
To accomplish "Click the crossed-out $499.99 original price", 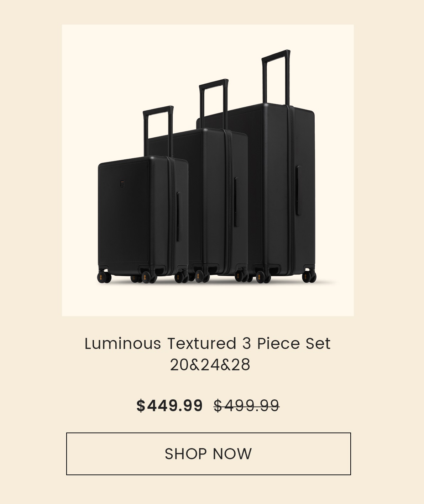I will pos(246,405).
